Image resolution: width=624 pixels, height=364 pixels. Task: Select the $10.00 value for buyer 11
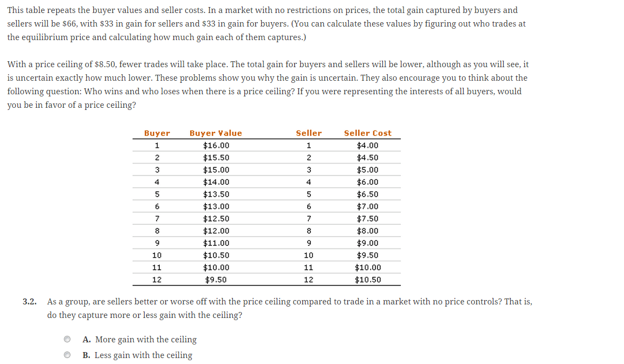tap(216, 267)
